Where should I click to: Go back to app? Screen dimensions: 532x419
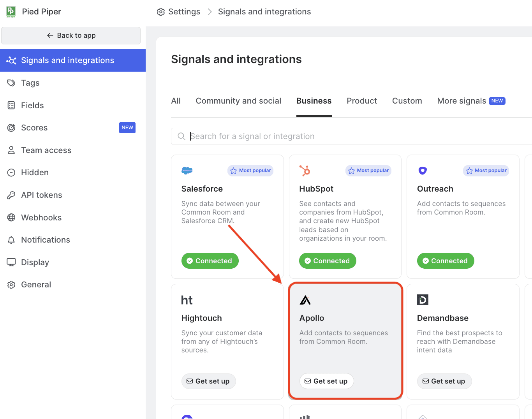coord(71,35)
